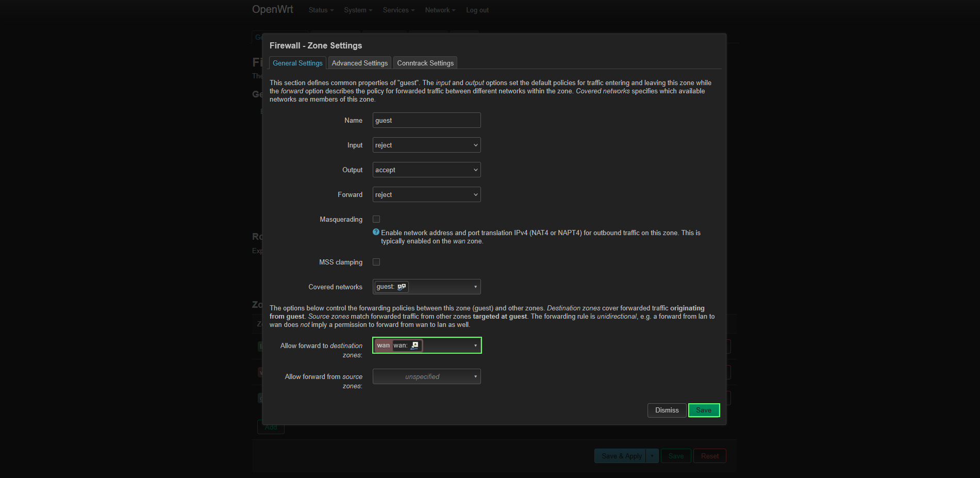Click the page Save & Apply button
The image size is (980, 478).
[621, 456]
